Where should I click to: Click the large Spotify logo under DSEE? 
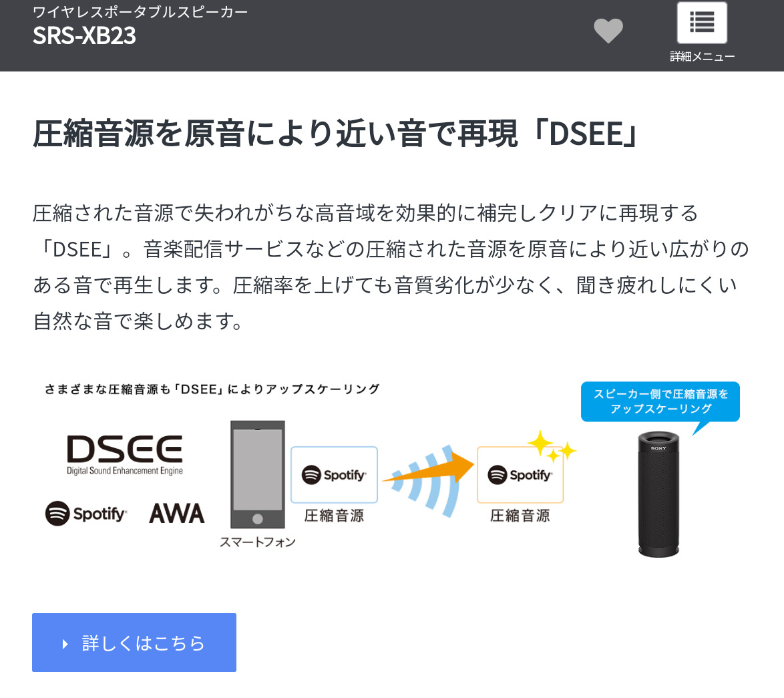click(86, 513)
